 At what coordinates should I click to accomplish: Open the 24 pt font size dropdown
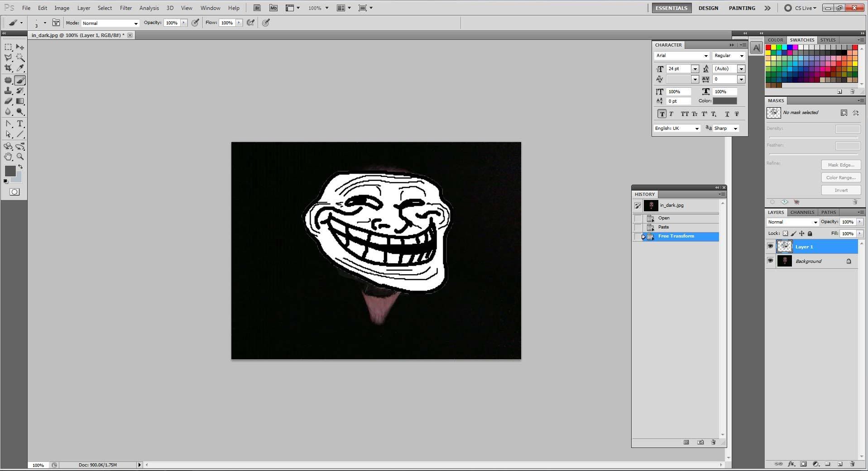point(695,69)
